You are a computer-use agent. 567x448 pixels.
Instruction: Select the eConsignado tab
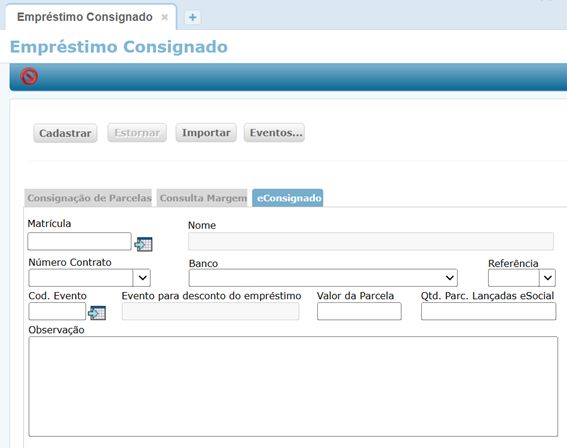[x=288, y=198]
